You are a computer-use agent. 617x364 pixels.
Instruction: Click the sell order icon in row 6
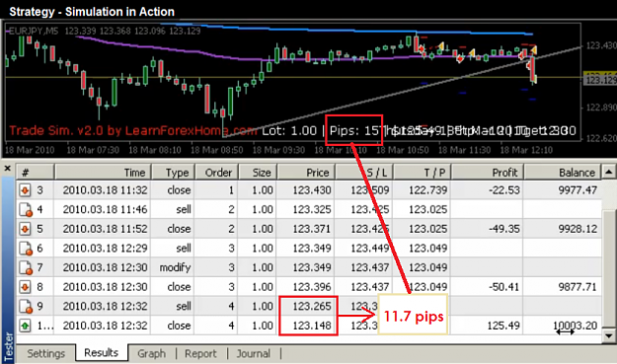click(26, 248)
